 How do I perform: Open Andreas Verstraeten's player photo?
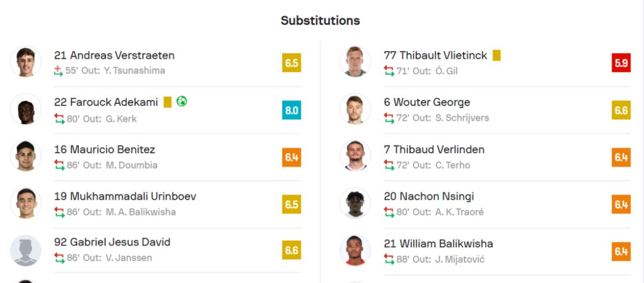pyautogui.click(x=25, y=62)
